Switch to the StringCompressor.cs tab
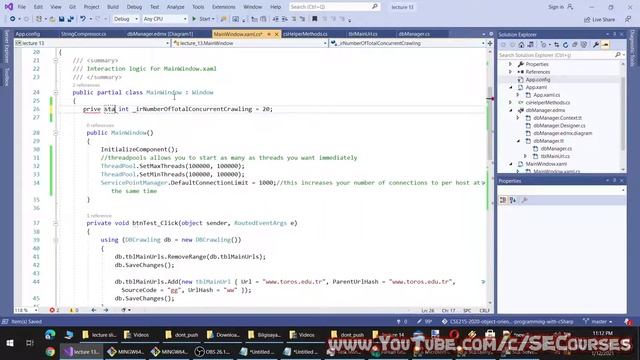This screenshot has height=360, width=640. pyautogui.click(x=84, y=34)
